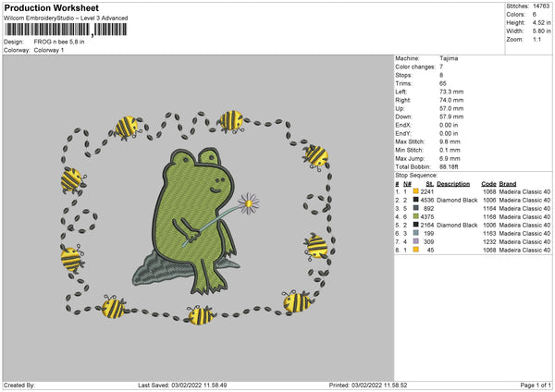Viewport: 555px width, 392px height.
Task: Click the Color changes value 7
Action: tap(441, 67)
